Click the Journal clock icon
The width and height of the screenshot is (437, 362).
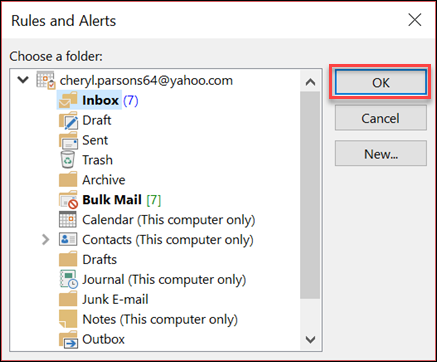[x=69, y=279]
